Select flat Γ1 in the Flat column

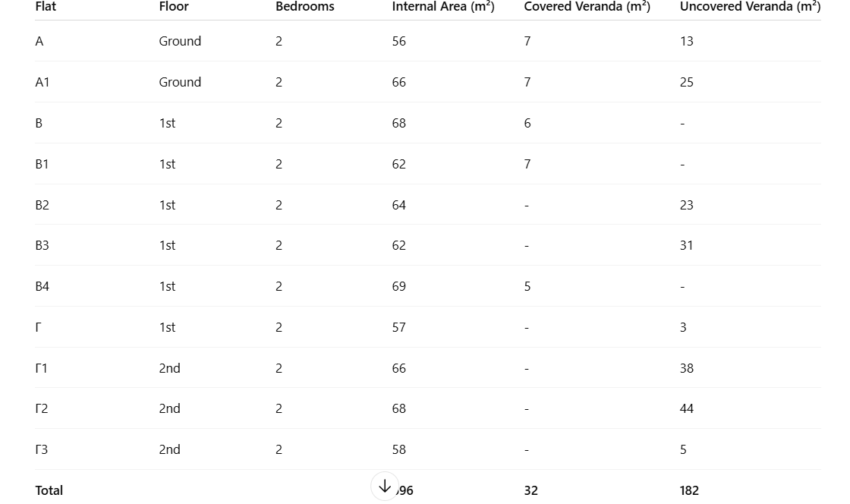click(x=42, y=368)
